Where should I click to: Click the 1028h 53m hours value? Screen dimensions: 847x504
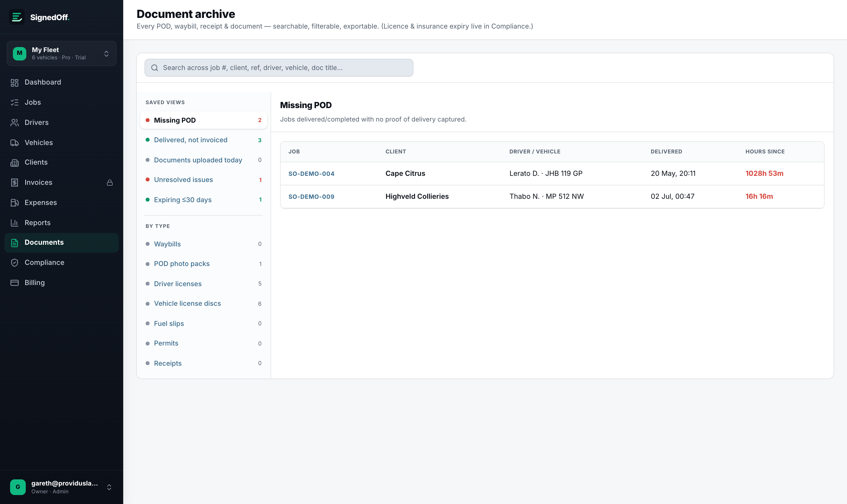764,174
